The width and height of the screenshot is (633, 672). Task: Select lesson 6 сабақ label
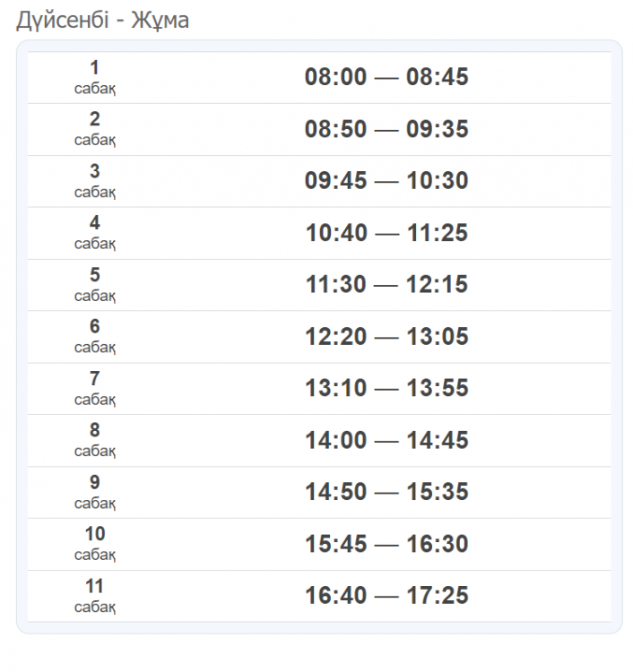pos(95,336)
